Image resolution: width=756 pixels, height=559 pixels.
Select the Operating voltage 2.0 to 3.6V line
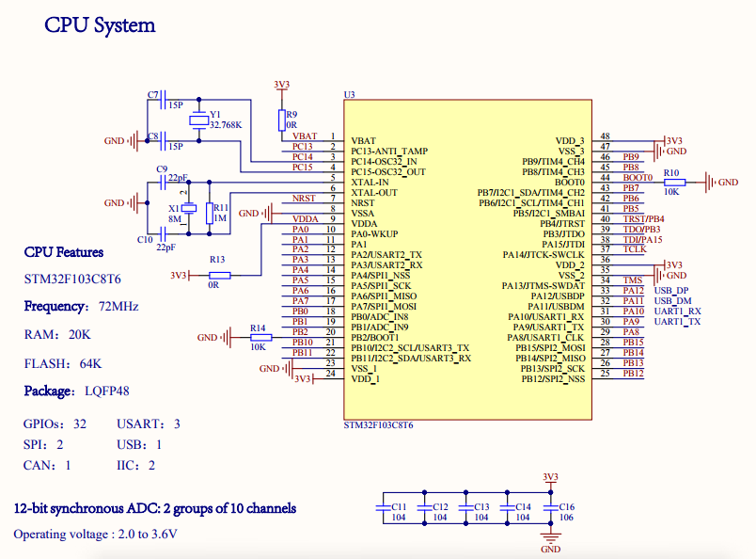96,535
